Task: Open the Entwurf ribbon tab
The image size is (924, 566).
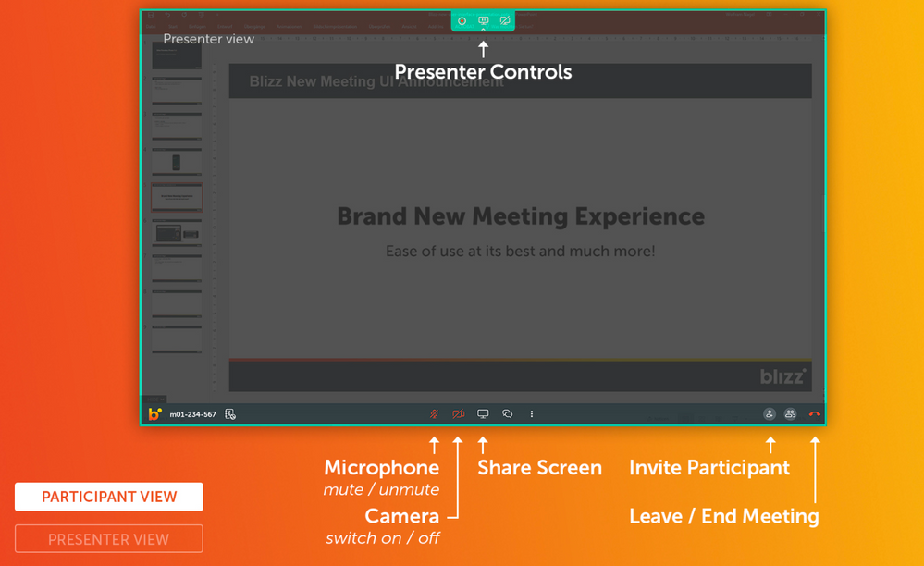Action: (225, 27)
